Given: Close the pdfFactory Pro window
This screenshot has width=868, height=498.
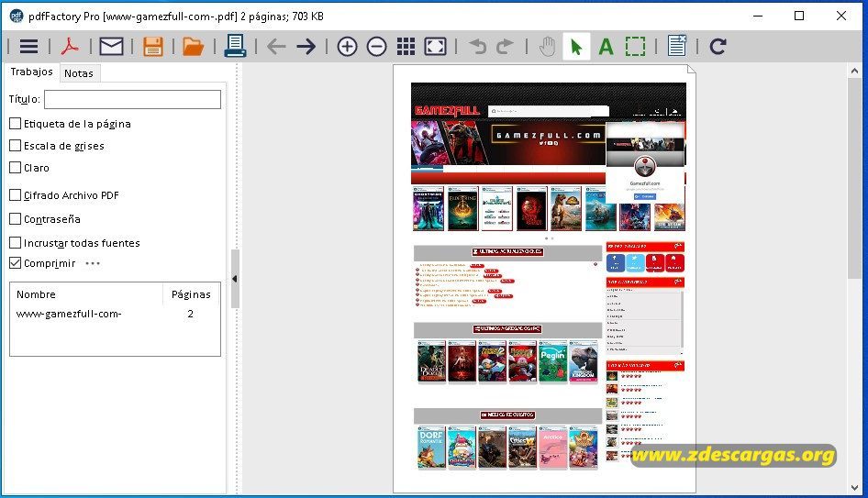Looking at the screenshot, I should click(840, 16).
